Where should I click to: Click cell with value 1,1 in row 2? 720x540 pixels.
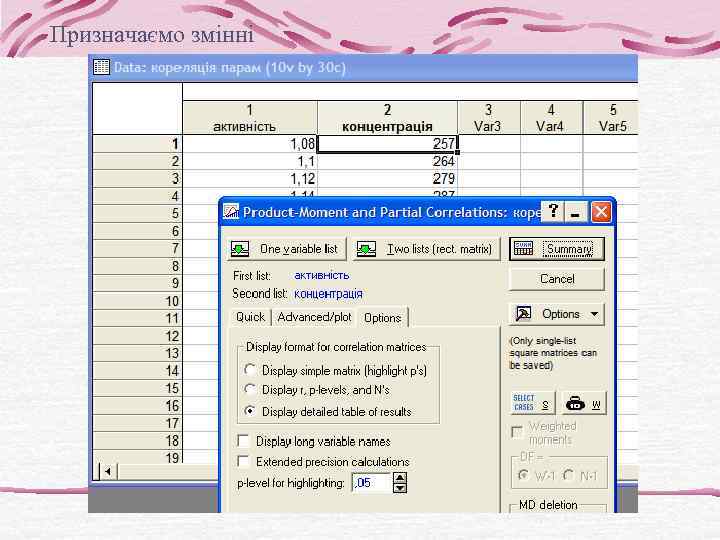click(250, 162)
